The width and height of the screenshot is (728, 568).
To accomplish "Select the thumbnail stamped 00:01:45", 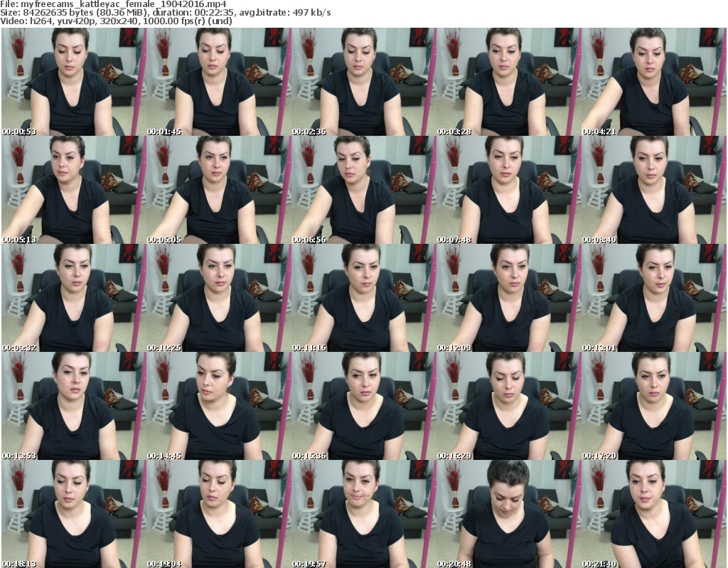I will (218, 82).
